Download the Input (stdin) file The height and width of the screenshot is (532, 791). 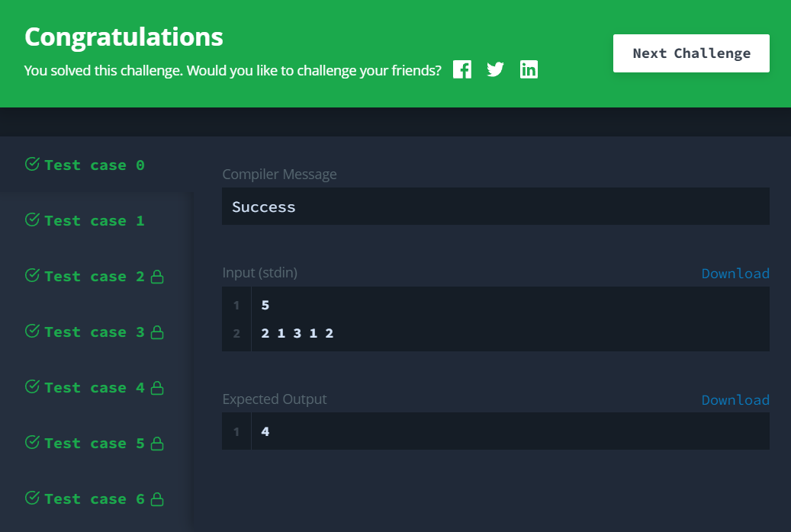[735, 274]
